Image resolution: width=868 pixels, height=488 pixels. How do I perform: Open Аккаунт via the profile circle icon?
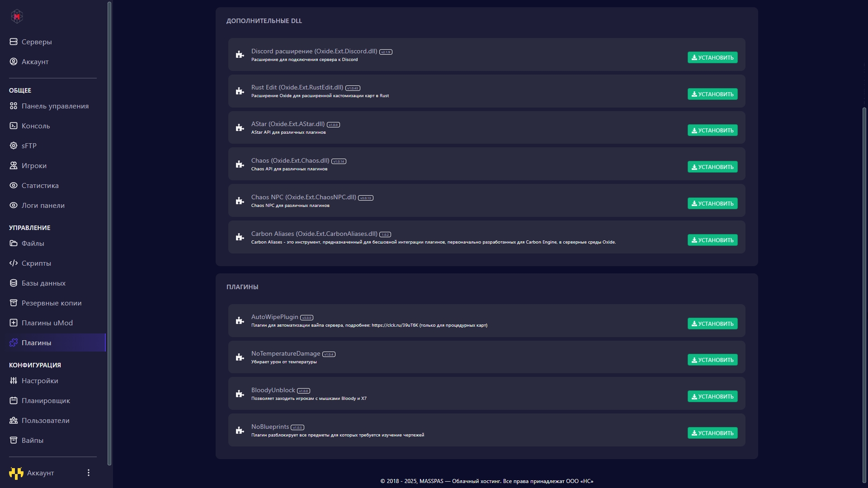point(13,61)
